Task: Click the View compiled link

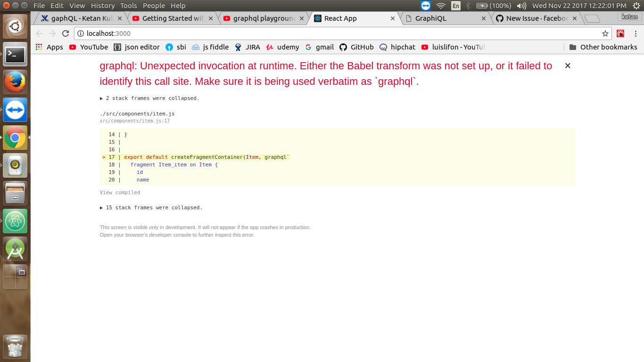Action: pos(119,192)
